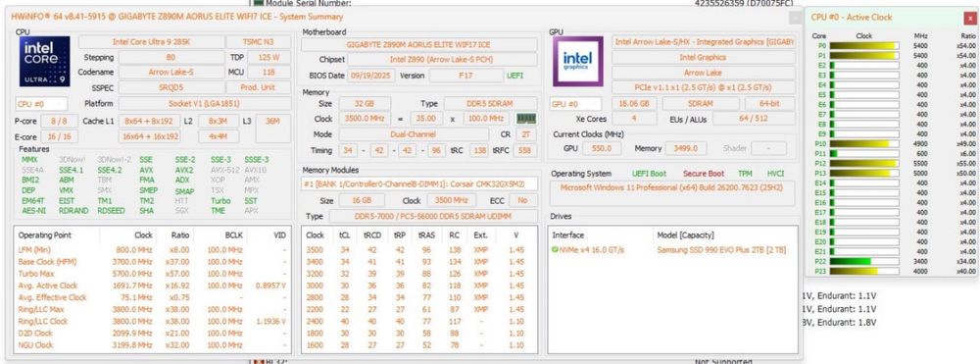Click the AVX2 feature label
The image size is (980, 364).
(x=184, y=170)
